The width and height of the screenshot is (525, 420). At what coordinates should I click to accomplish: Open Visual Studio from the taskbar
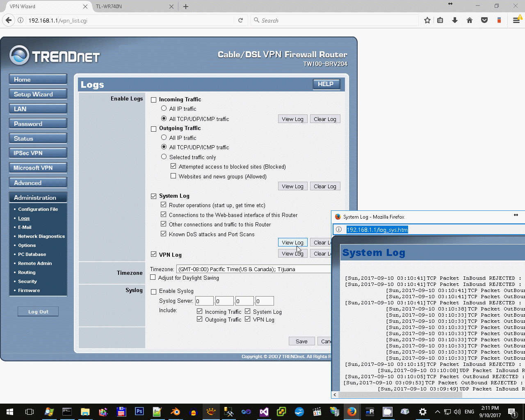(x=264, y=411)
